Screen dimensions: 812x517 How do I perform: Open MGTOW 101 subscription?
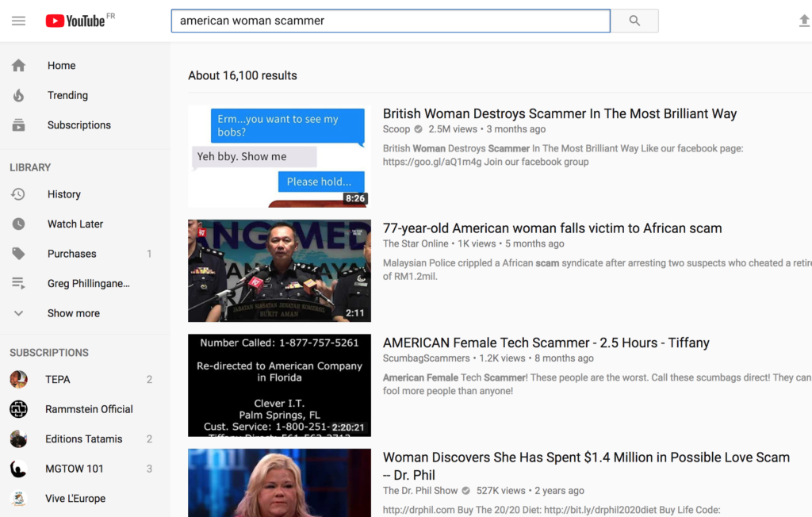point(75,469)
